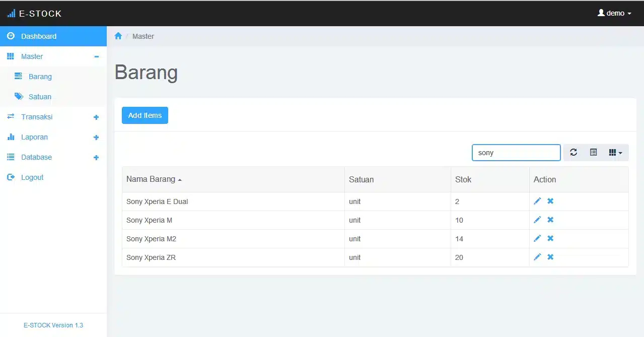Edit the Sony Xperia M2 row
This screenshot has height=337, width=644.
(537, 238)
